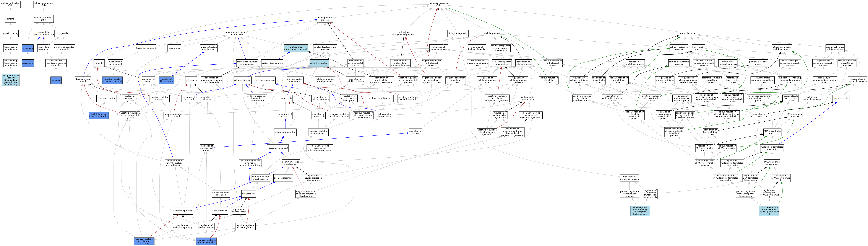Select the 'transcription factor binding' node
The height and width of the screenshot is (246, 868).
click(10, 48)
